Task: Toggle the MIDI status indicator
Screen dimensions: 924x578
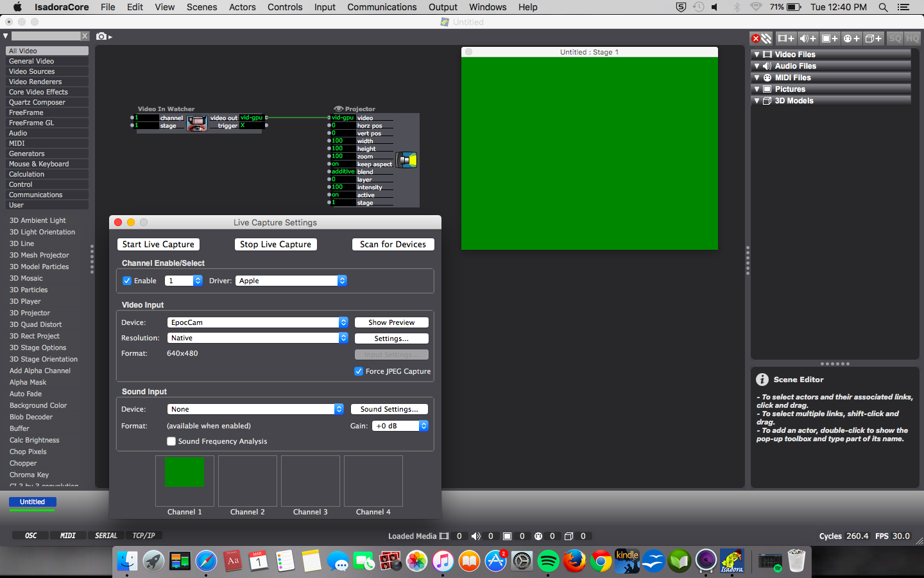Action: click(x=68, y=536)
